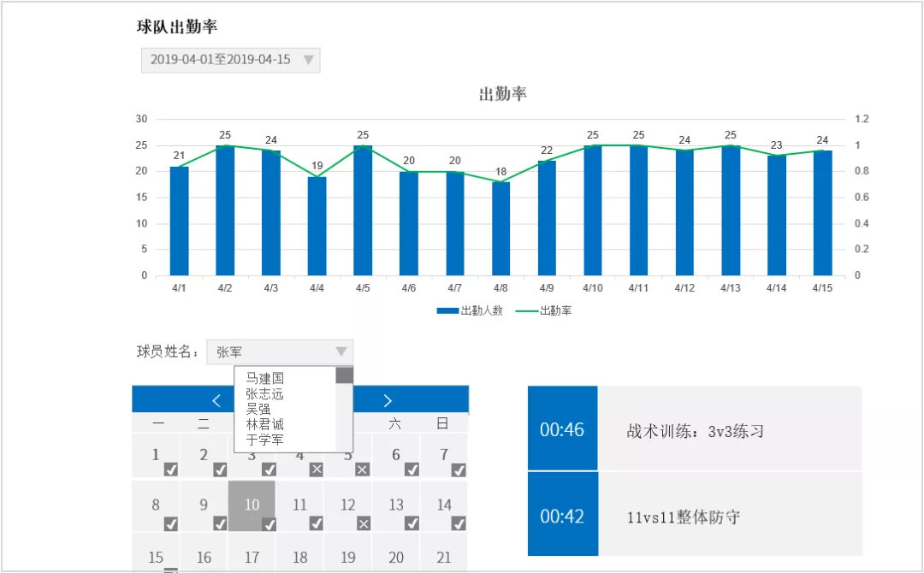Click the right arrow on the calendar
924x573 pixels.
388,399
